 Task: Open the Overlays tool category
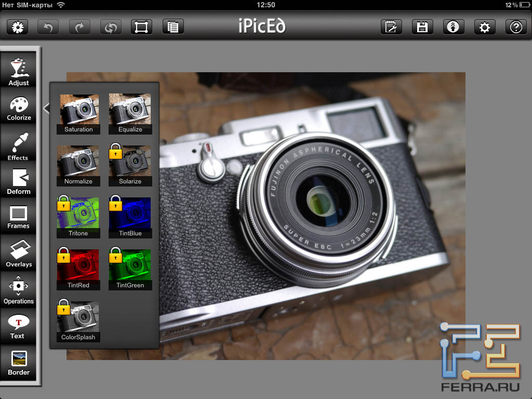18,253
